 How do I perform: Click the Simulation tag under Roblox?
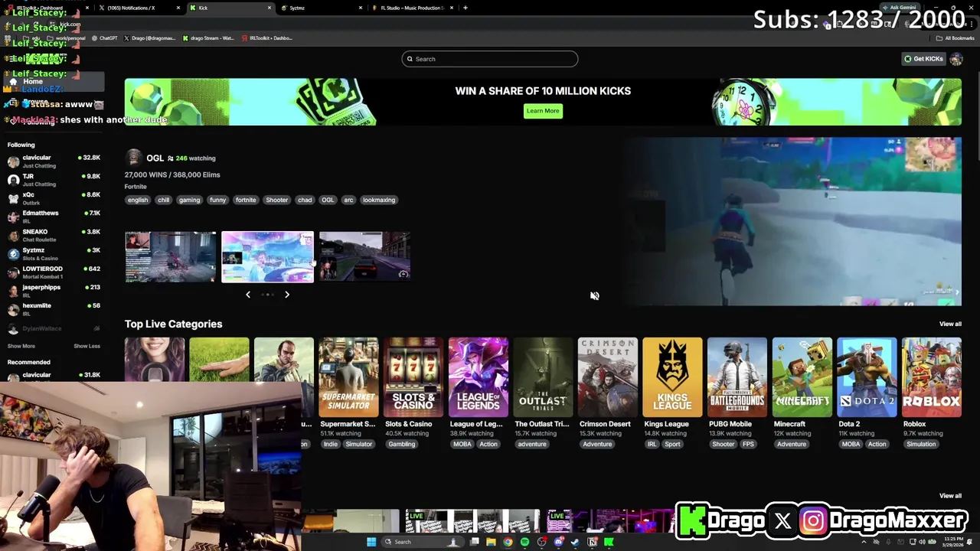coord(921,444)
